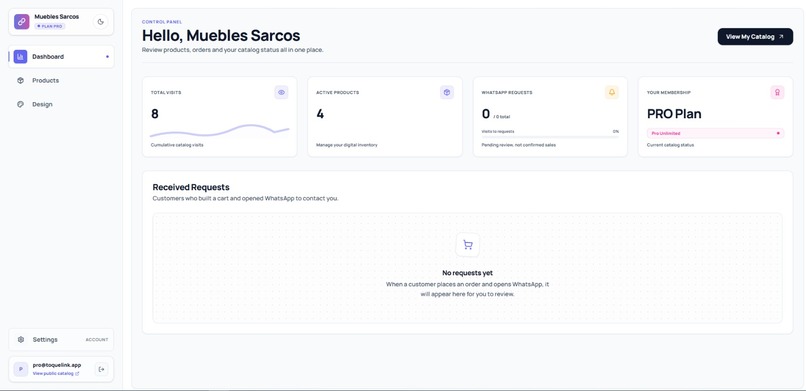Click the logout icon button

click(101, 369)
